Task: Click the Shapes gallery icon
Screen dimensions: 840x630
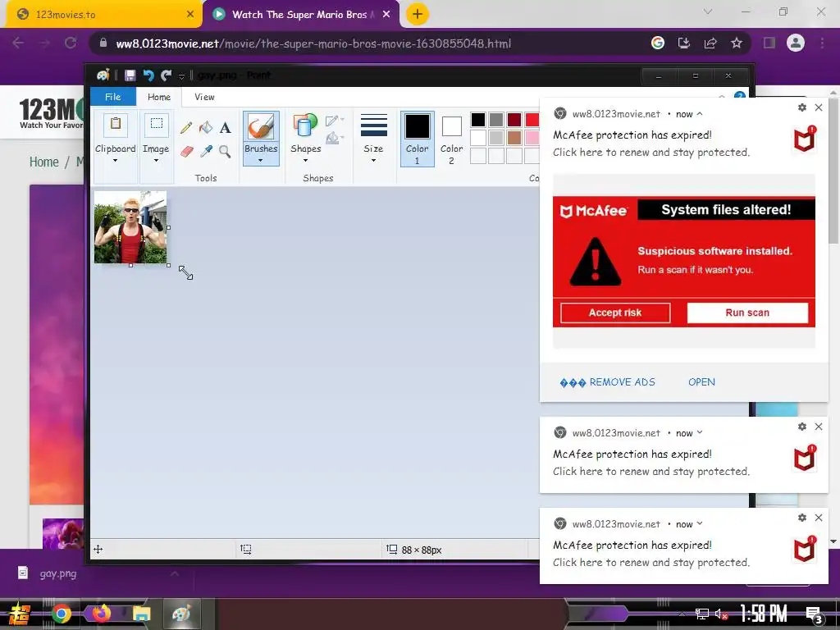Action: (x=305, y=127)
